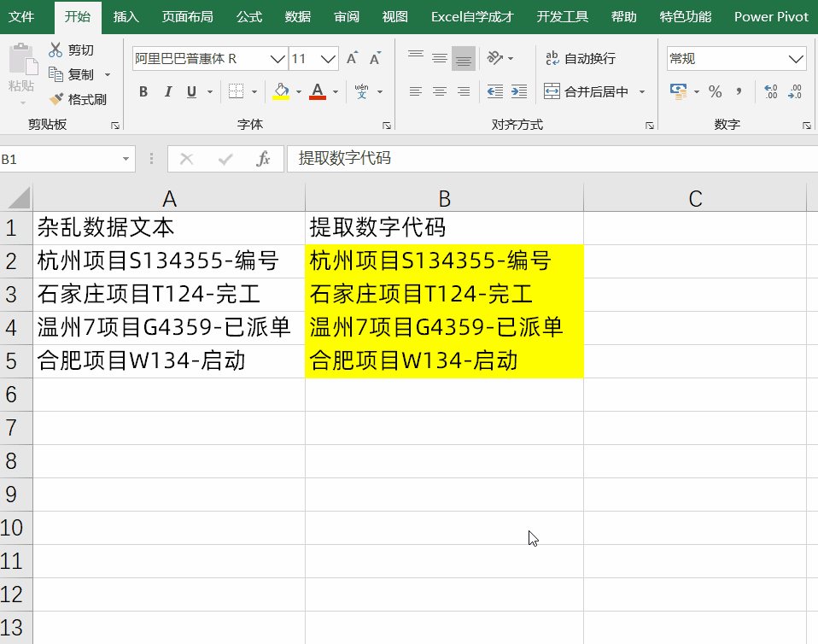Click the Select All corner triangle

(x=17, y=198)
